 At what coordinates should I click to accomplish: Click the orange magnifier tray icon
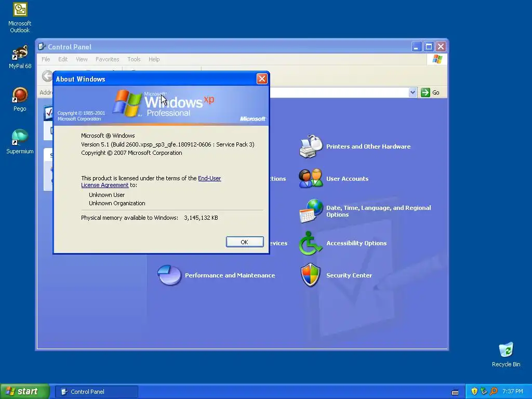[x=494, y=391]
